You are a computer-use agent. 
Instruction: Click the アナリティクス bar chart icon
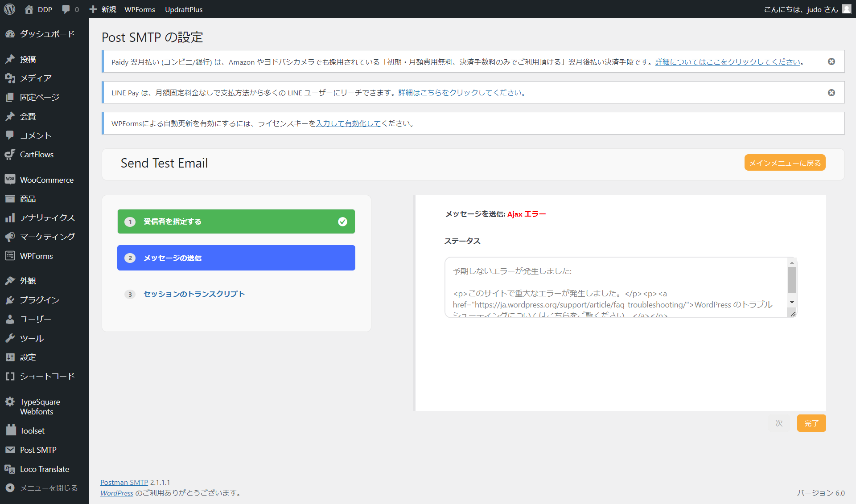(x=10, y=218)
